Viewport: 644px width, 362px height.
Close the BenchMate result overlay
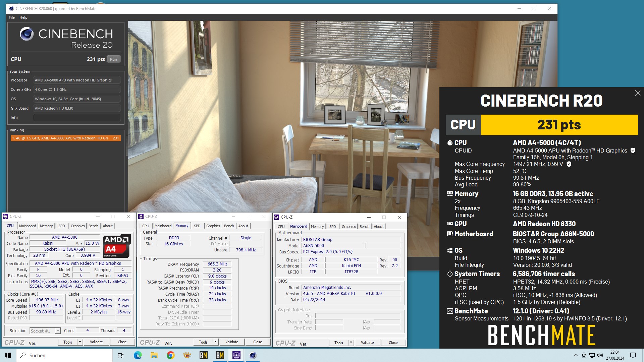click(x=638, y=93)
